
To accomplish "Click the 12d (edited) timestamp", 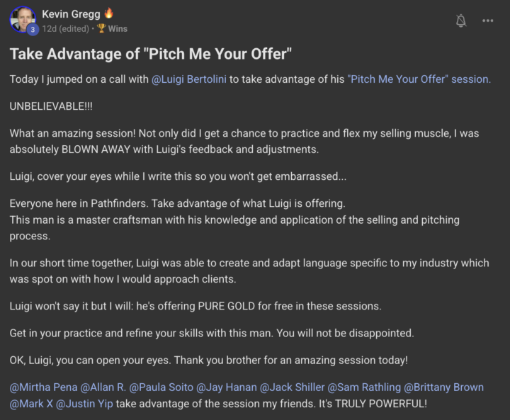I will point(66,29).
